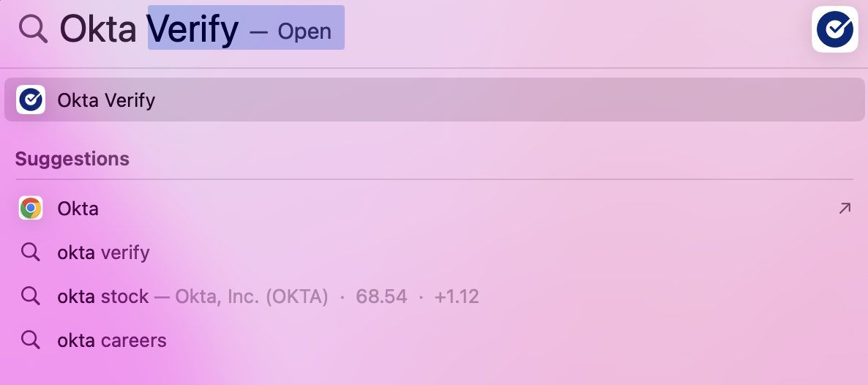The height and width of the screenshot is (385, 868).
Task: Click the highlighted 'Verify' autocomplete text
Action: (194, 29)
